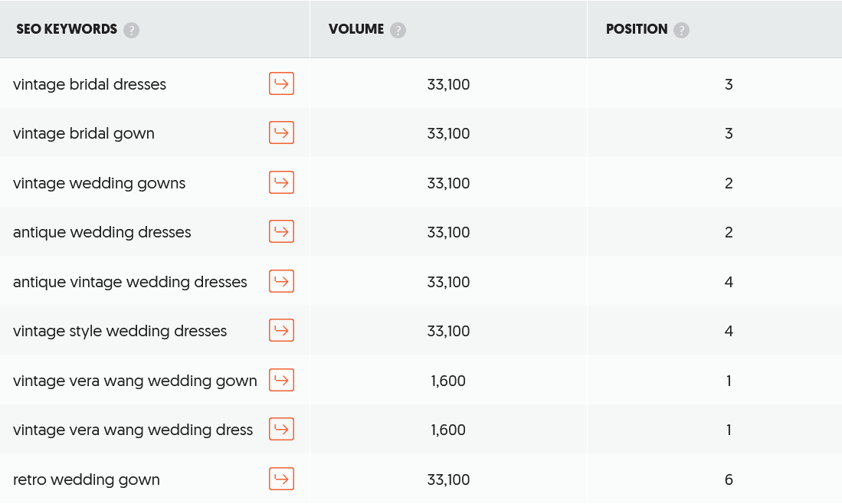Click the arrow icon beside retro wedding gown

[281, 479]
